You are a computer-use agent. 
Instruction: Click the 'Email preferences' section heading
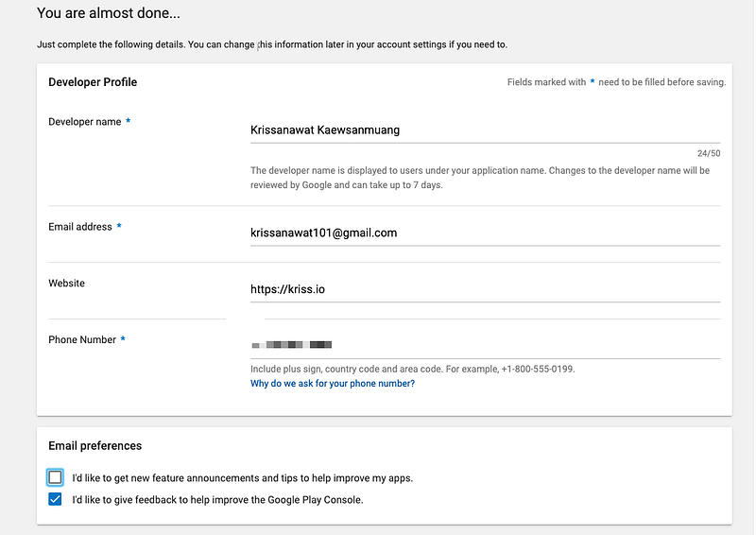pyautogui.click(x=94, y=445)
